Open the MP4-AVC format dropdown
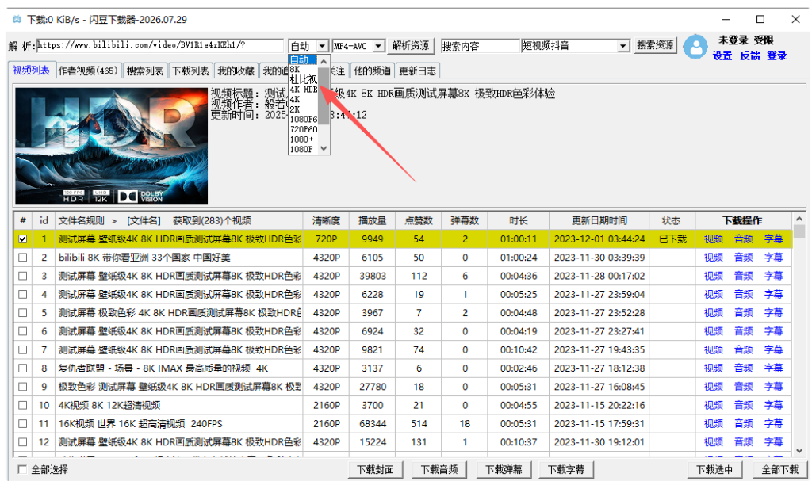Image resolution: width=812 pixels, height=504 pixels. pos(378,46)
